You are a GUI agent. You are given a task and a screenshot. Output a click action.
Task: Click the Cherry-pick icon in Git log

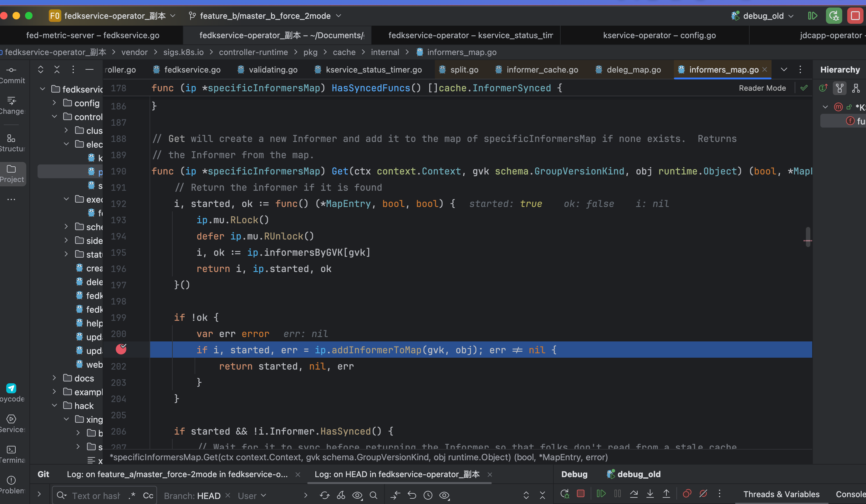(341, 495)
